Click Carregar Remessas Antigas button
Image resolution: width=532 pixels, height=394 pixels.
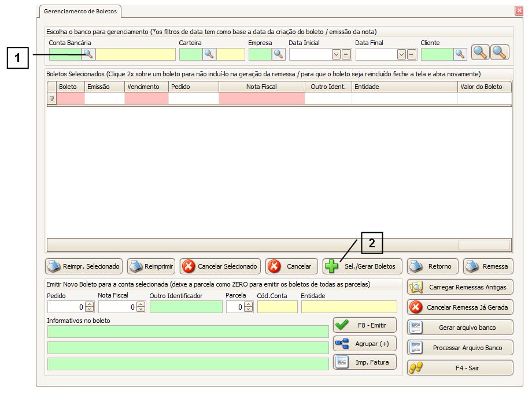(x=460, y=287)
